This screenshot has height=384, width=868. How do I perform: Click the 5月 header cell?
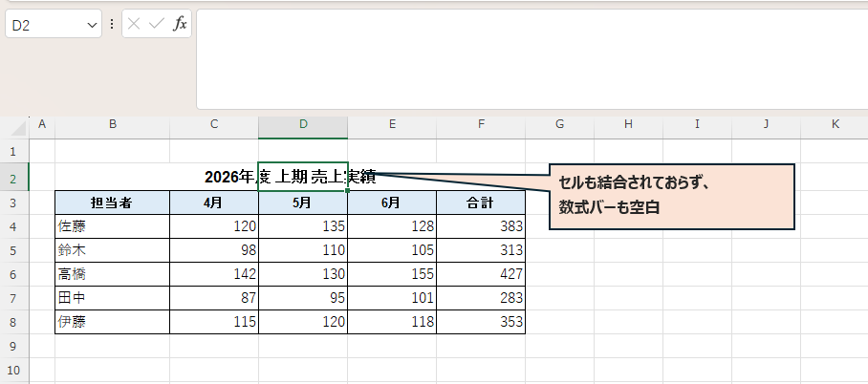303,203
